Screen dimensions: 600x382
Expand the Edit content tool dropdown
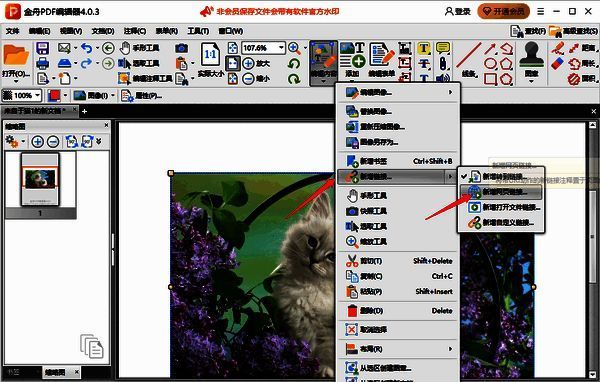click(x=323, y=82)
